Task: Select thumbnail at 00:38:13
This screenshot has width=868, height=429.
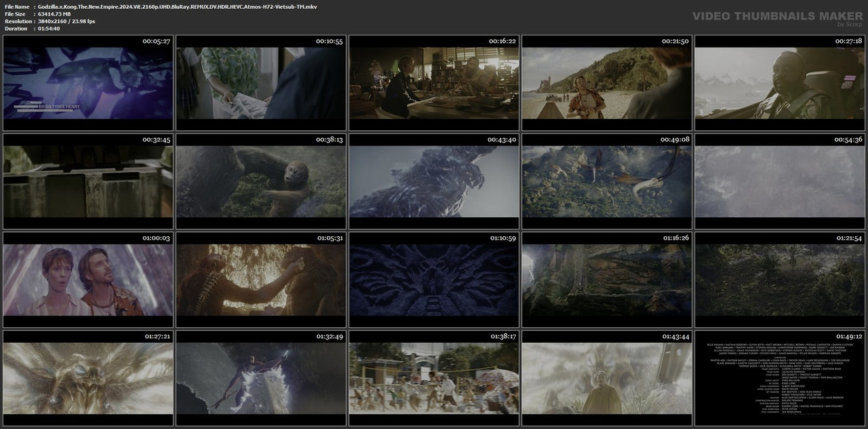Action: coord(261,181)
